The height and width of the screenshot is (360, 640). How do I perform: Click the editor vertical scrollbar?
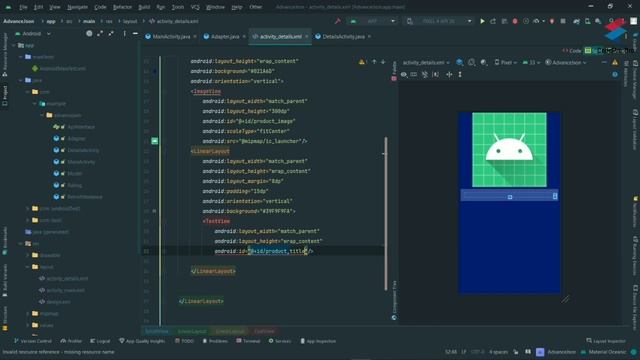(x=386, y=213)
